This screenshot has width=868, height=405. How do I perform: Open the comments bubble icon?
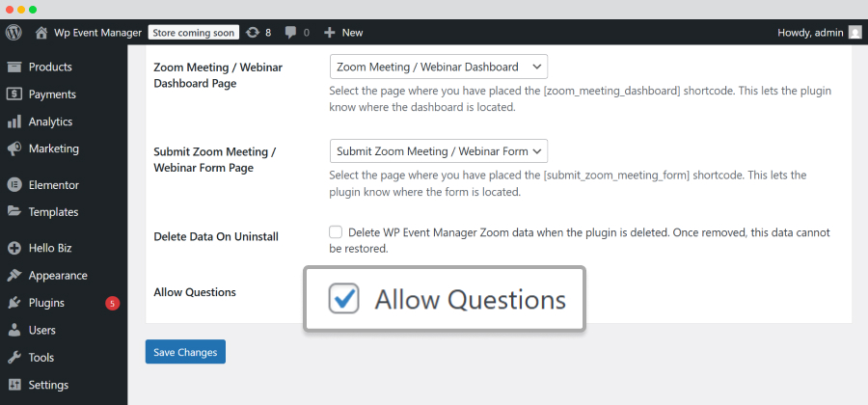290,33
